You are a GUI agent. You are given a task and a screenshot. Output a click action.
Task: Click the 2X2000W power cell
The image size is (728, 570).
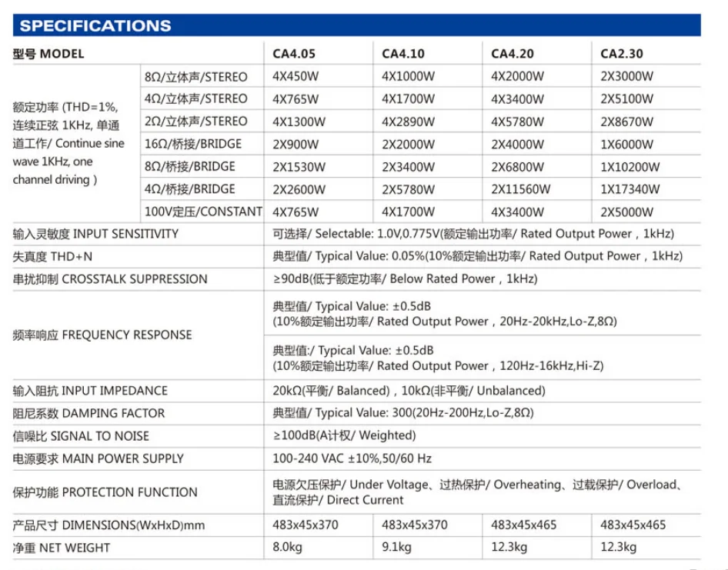[408, 145]
